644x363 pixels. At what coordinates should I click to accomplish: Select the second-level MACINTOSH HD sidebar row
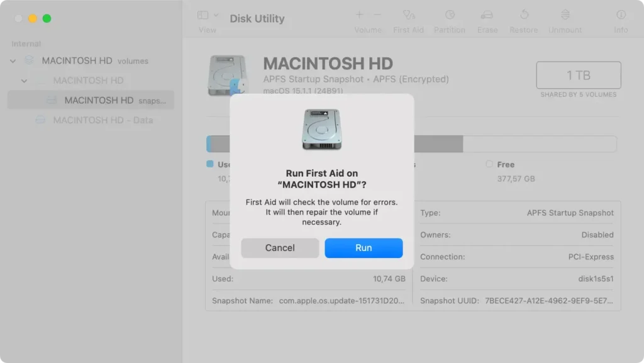click(x=91, y=81)
